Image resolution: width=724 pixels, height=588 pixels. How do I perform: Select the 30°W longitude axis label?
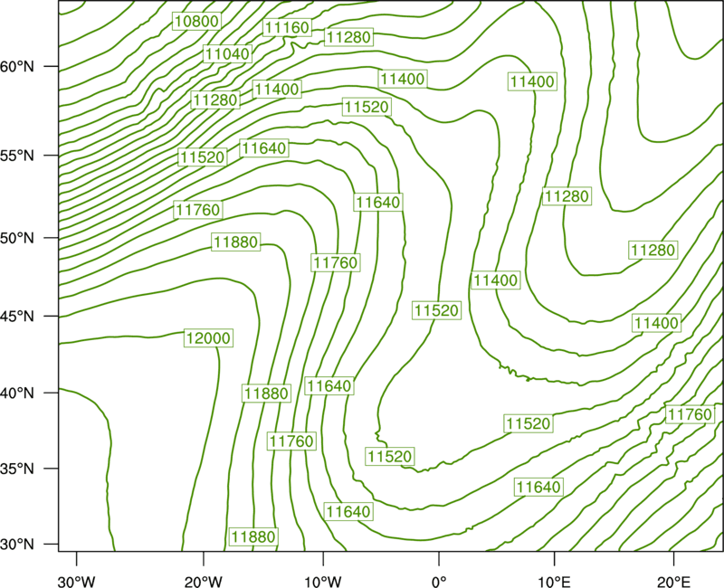[x=76, y=582]
